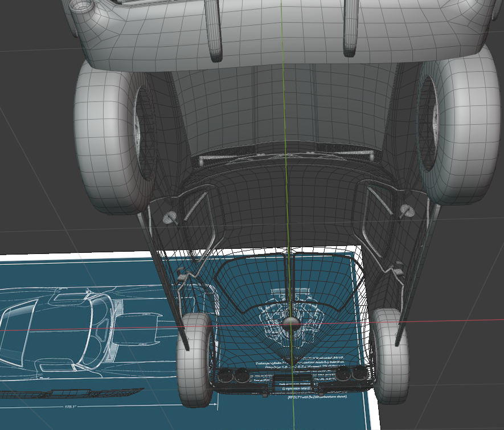Click the "175.7" dimension text on blueprint
Image resolution: width=504 pixels, height=430 pixels.
(69, 407)
